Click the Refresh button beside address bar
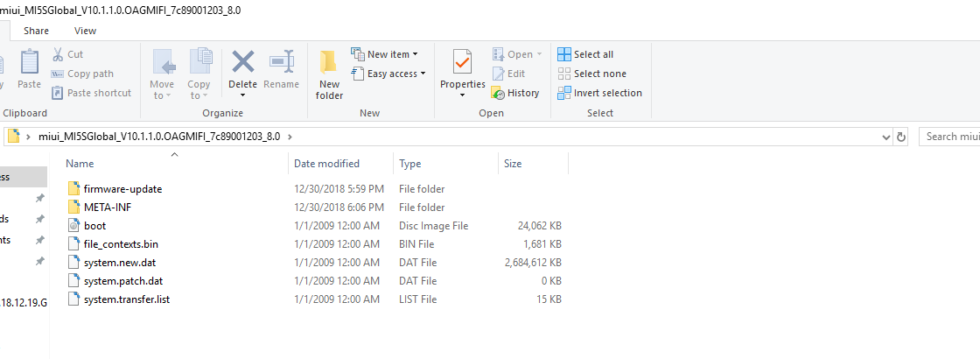The image size is (980, 359). click(900, 137)
